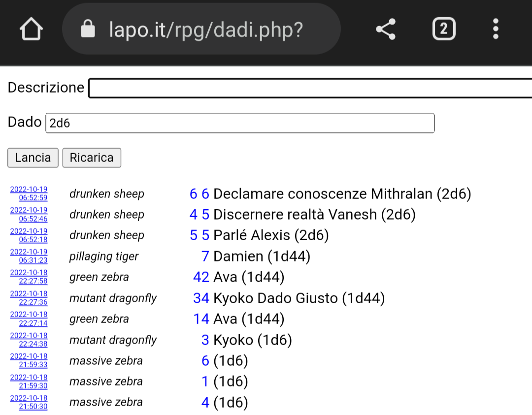Open the 2022-10-18 21:59:33 timestamp link
532x415 pixels.
tap(29, 360)
